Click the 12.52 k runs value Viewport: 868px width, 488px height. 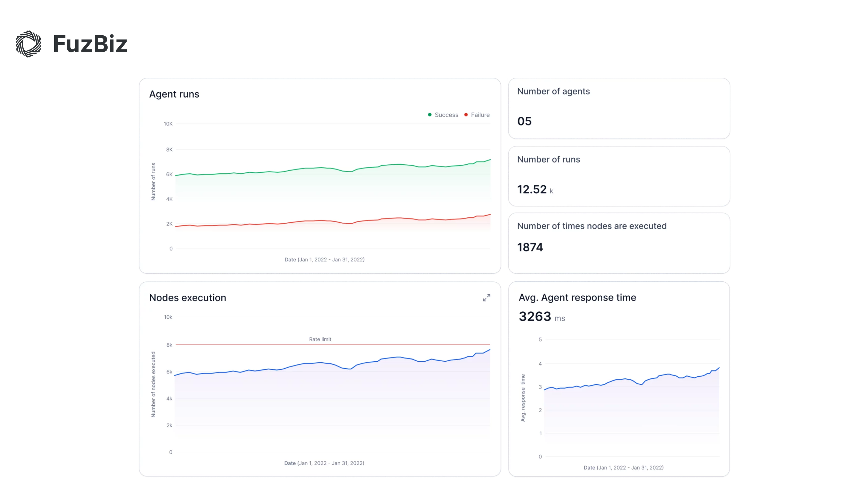(535, 190)
